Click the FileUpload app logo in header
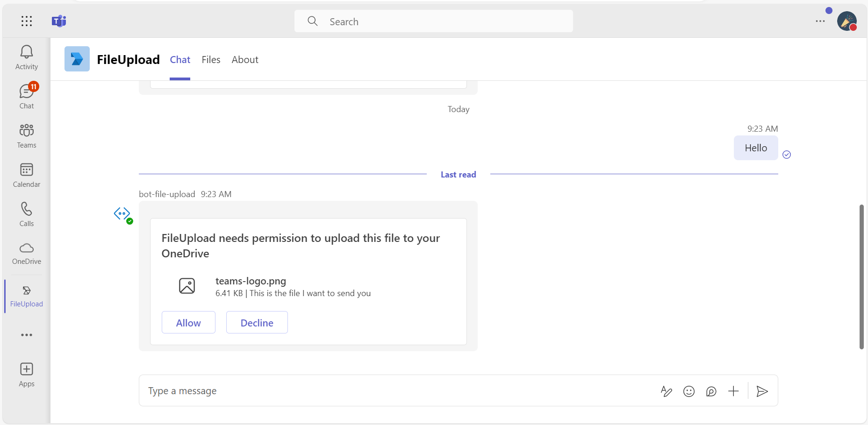This screenshot has height=425, width=868. click(x=77, y=59)
